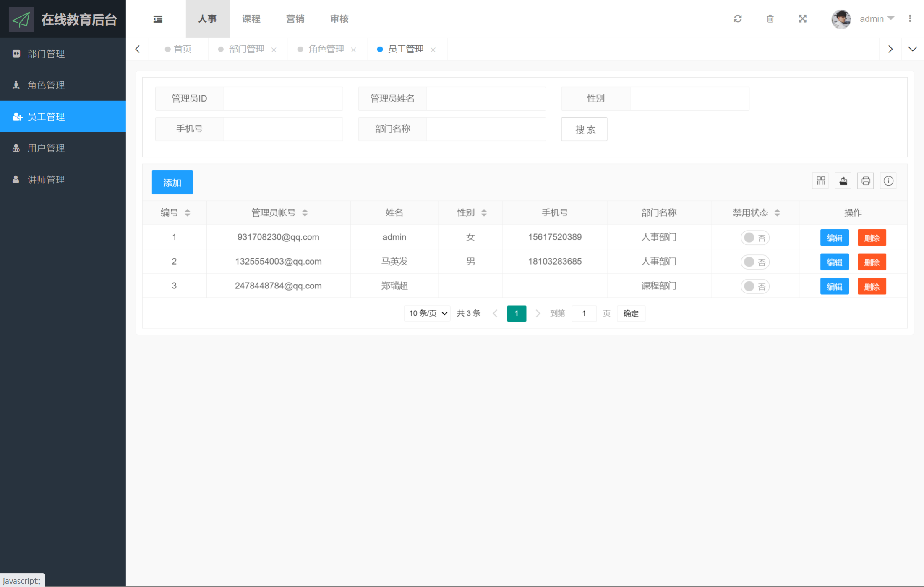Delete the 马英发 employee row
This screenshot has width=924, height=587.
[872, 262]
